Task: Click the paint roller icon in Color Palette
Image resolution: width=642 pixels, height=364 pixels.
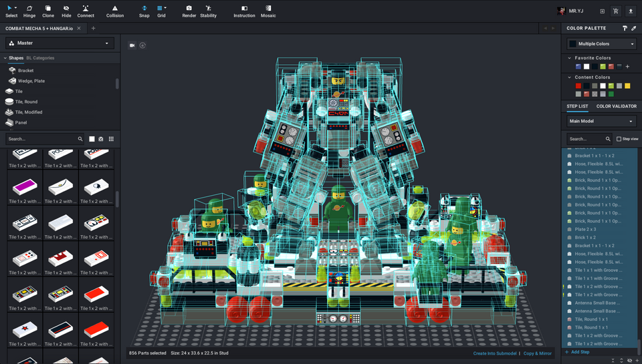Action: [625, 28]
